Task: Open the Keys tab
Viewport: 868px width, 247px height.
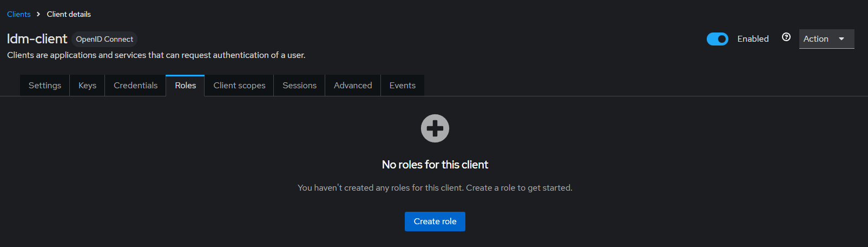Action: [87, 86]
